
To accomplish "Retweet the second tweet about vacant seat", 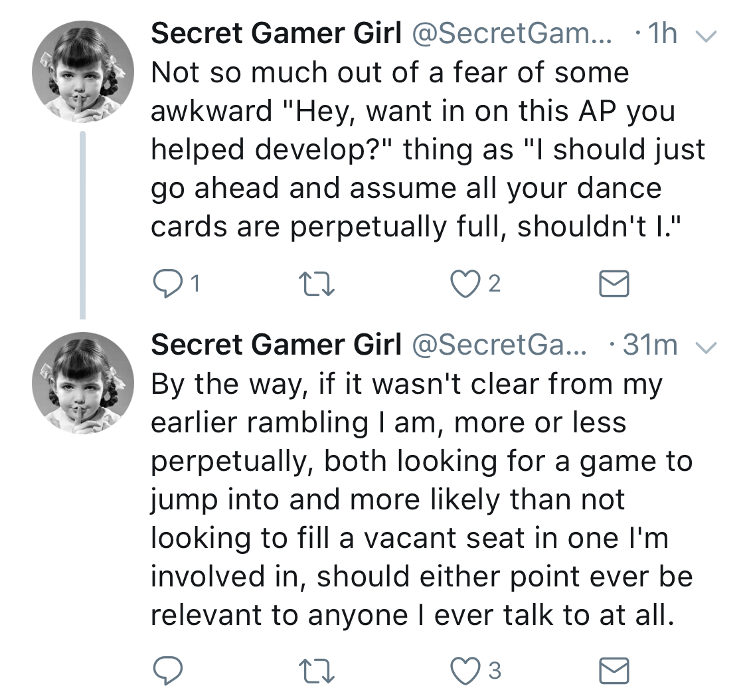I will 316,671.
